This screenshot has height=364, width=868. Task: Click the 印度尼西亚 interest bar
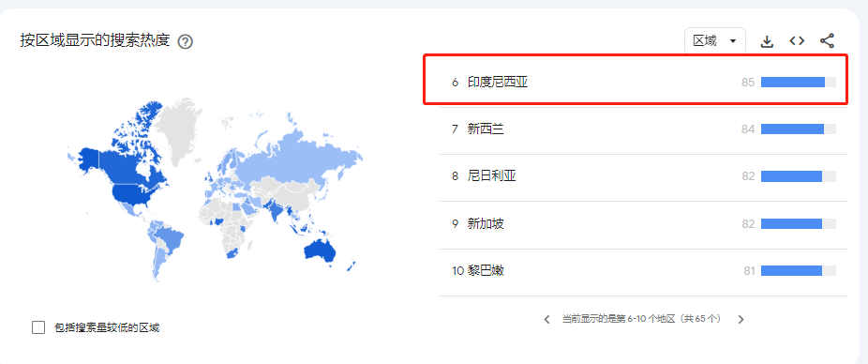click(x=799, y=82)
